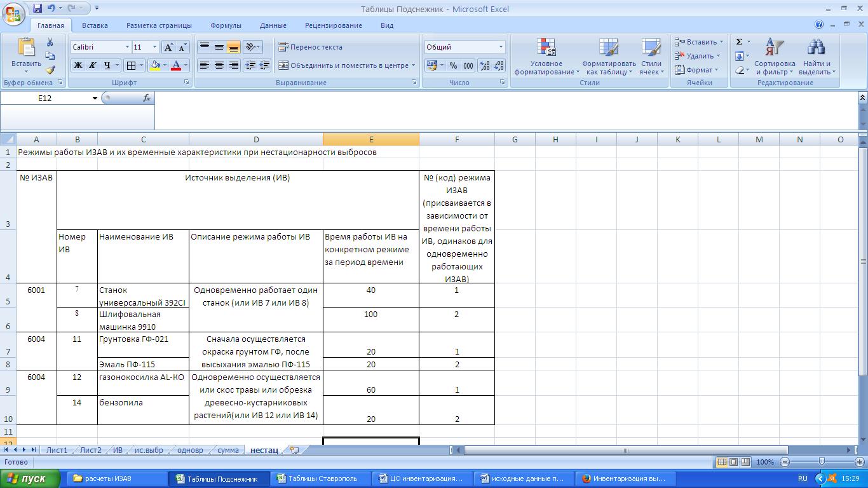Click the Cut scissors icon
This screenshot has height=488, width=868.
(50, 43)
